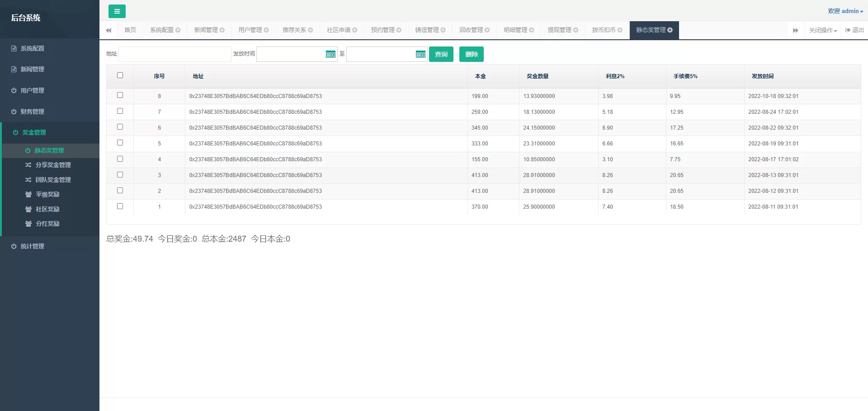This screenshot has width=868, height=411.
Task: Click the 删除 delete button
Action: tap(471, 55)
